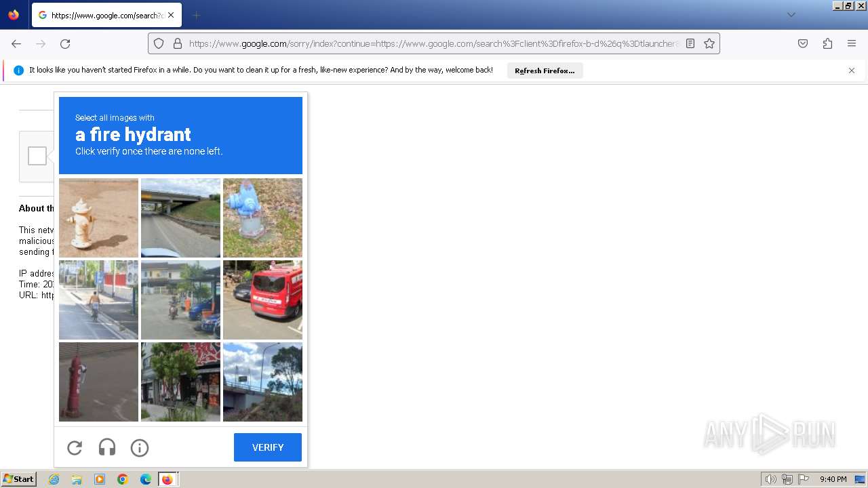
Task: Select the bridge and sky image
Action: point(262,382)
